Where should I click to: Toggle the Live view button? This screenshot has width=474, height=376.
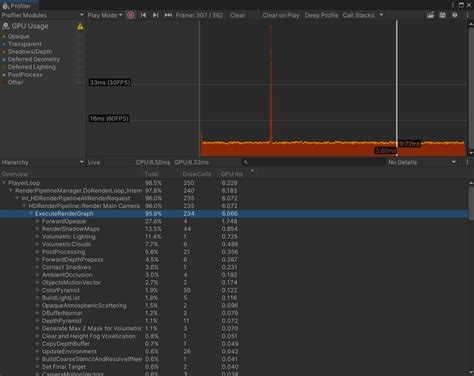tap(94, 162)
